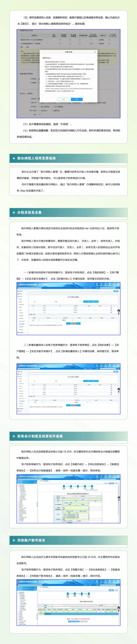Open highlighted 实名关联关系维护 sidebar item, step (一) screenshot
The width and height of the screenshot is (137, 644).
point(22,324)
